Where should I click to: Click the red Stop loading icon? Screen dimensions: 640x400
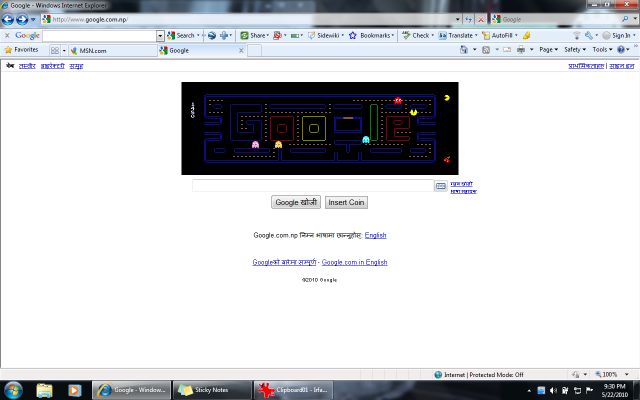point(481,19)
